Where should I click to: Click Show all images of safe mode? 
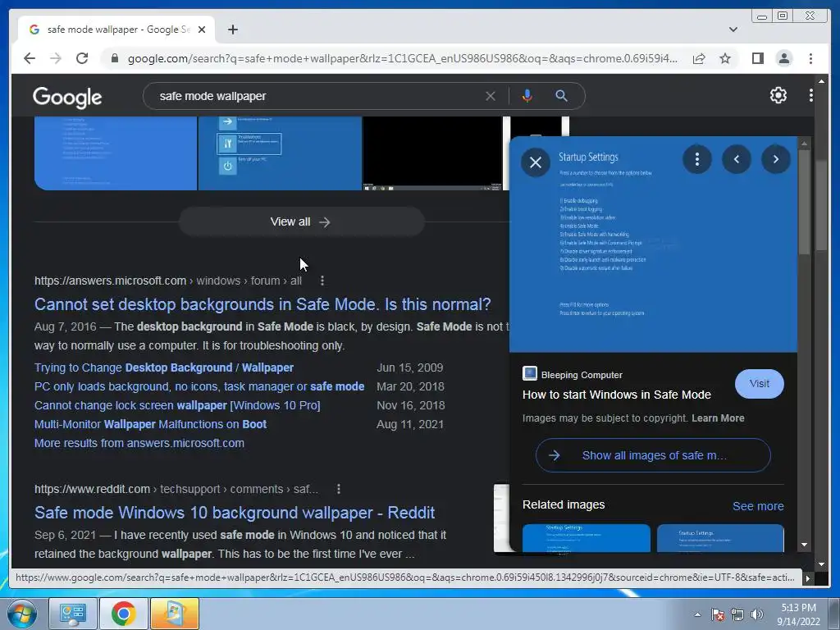pos(653,455)
